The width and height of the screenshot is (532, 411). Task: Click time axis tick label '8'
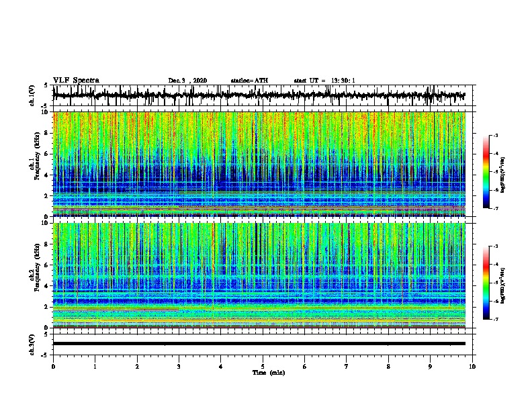point(388,367)
